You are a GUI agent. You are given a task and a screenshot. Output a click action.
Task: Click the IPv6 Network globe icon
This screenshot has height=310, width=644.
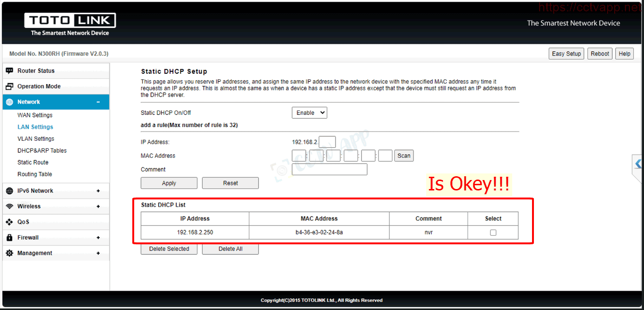pyautogui.click(x=9, y=191)
